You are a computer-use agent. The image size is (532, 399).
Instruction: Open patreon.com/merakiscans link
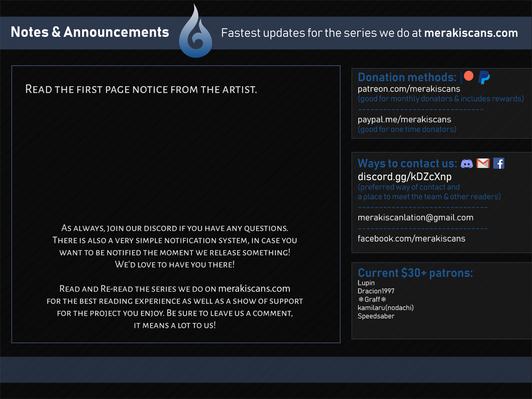409,89
